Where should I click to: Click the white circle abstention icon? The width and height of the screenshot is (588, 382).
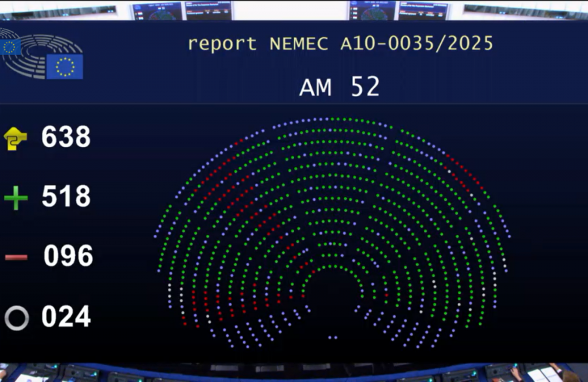(x=16, y=319)
